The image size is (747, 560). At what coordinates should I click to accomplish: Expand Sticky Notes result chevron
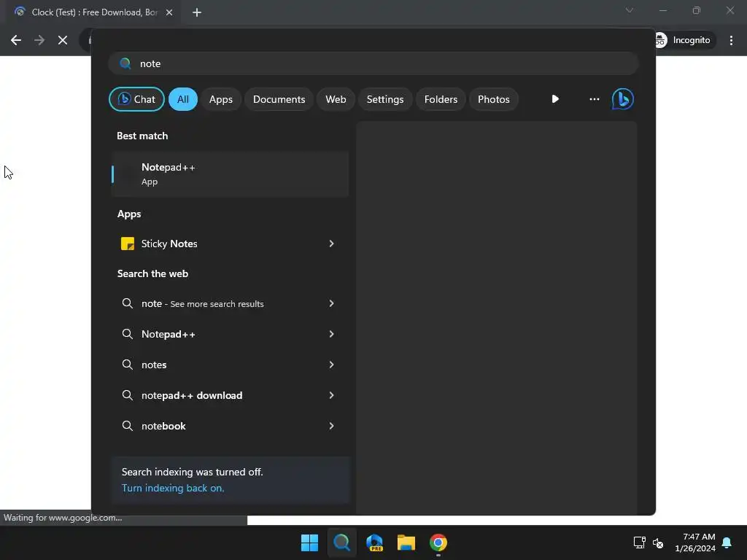[331, 244]
